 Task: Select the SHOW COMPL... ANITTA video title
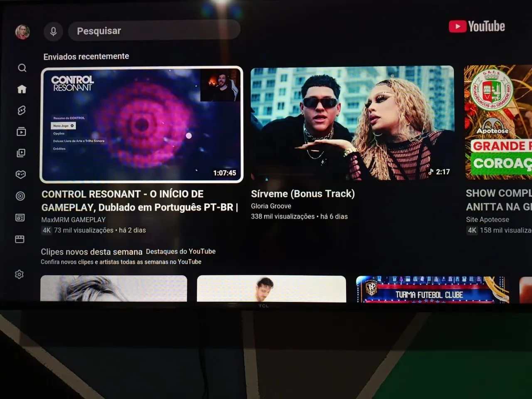click(x=499, y=200)
